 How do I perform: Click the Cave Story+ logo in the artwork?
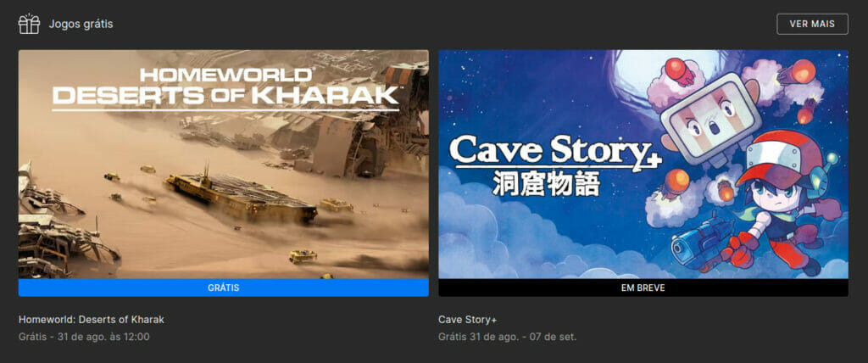(x=555, y=151)
